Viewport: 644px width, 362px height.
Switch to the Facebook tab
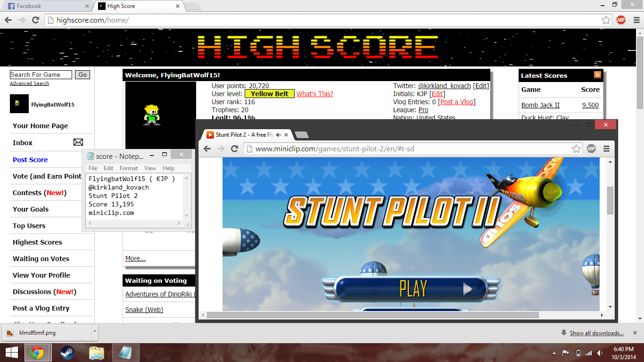click(x=46, y=6)
